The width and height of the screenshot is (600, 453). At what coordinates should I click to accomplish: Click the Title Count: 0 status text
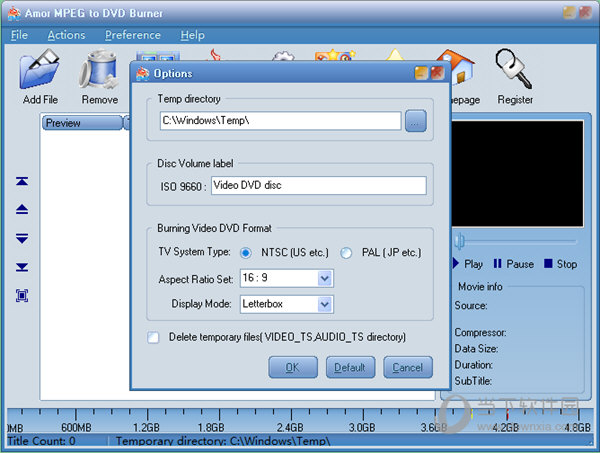(41, 441)
